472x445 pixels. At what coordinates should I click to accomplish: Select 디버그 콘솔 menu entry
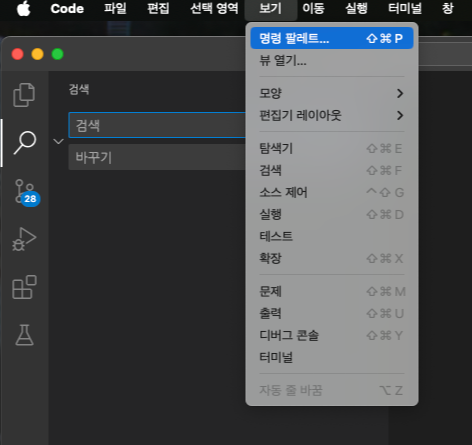(332, 335)
